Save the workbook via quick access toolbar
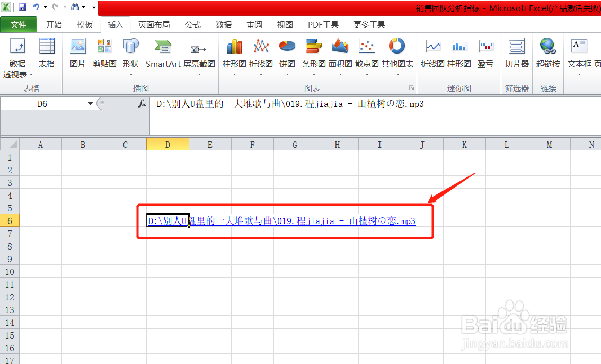Image resolution: width=601 pixels, height=364 pixels. tap(22, 7)
